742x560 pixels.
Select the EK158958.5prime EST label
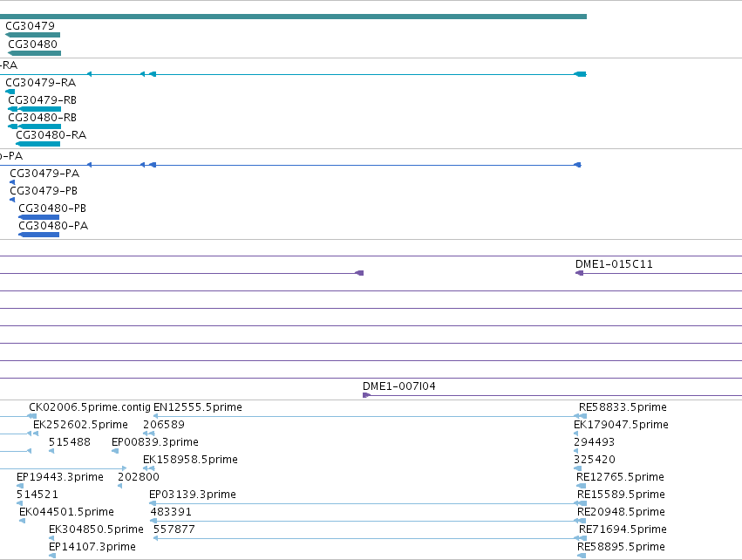tap(190, 460)
